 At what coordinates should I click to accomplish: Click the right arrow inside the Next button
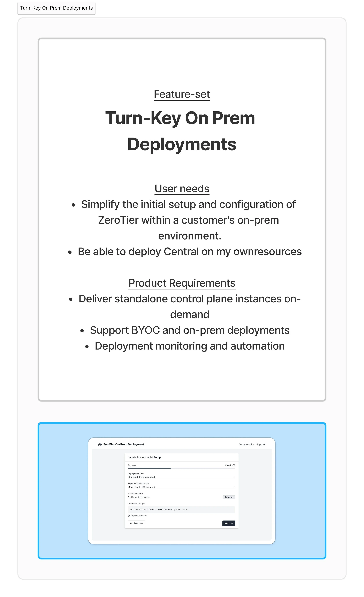232,523
